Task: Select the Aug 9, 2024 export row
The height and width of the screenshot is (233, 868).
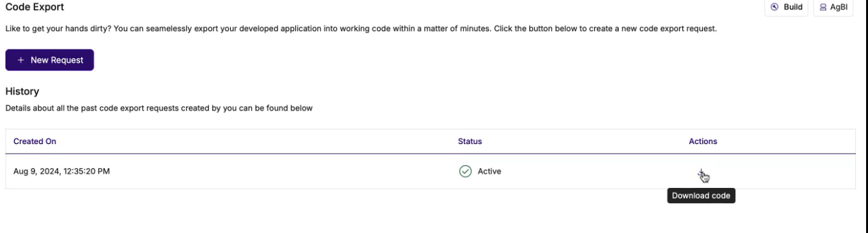Action: pos(431,171)
